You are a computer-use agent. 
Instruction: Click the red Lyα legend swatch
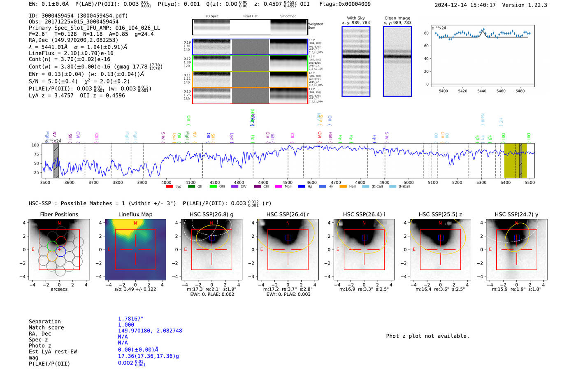[x=169, y=187]
